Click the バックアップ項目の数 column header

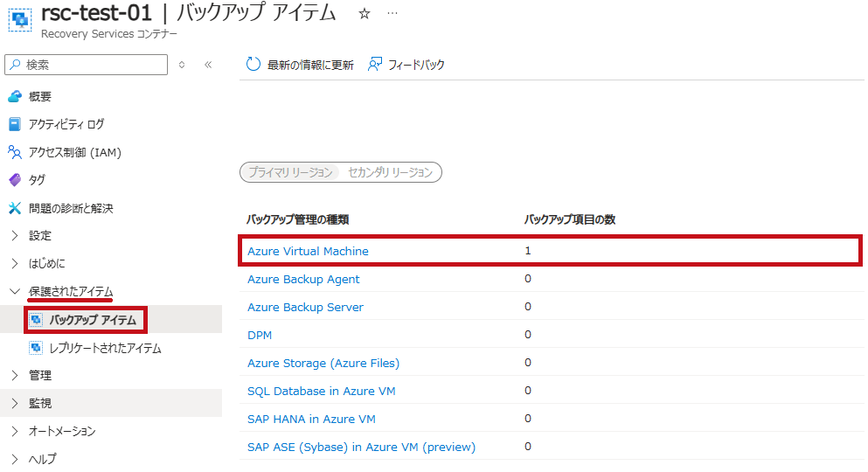(x=570, y=219)
